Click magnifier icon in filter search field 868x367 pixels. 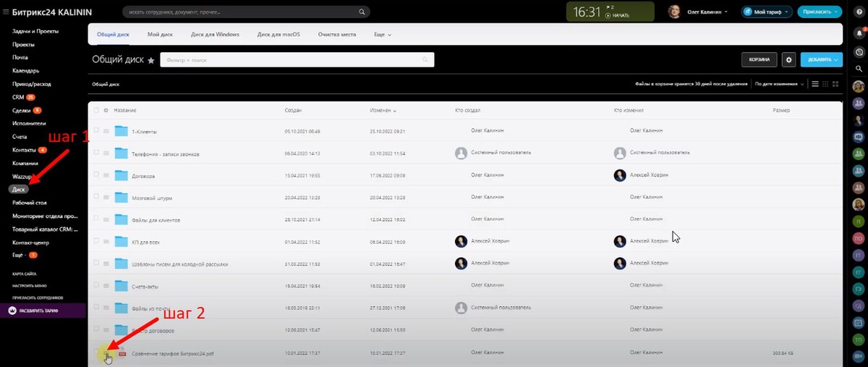pyautogui.click(x=425, y=59)
